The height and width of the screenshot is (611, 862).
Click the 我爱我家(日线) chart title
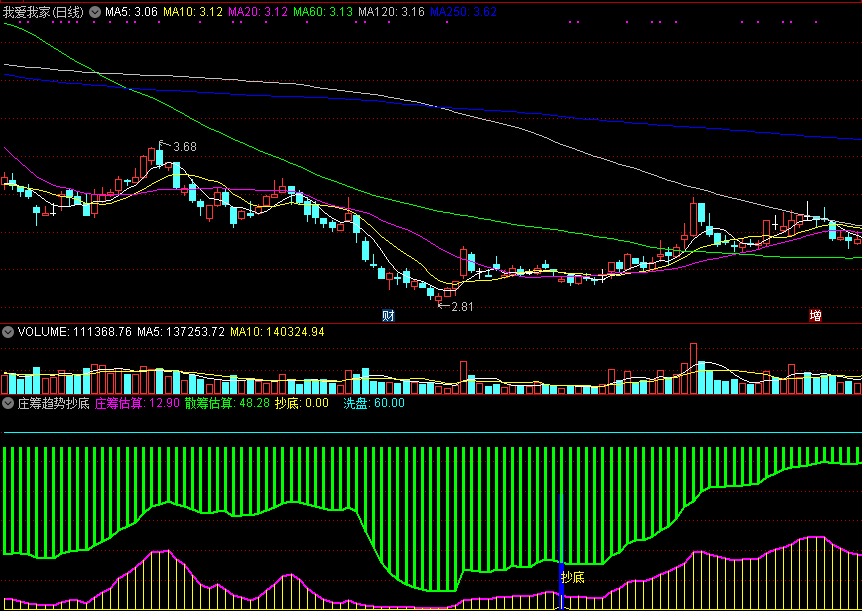click(43, 12)
